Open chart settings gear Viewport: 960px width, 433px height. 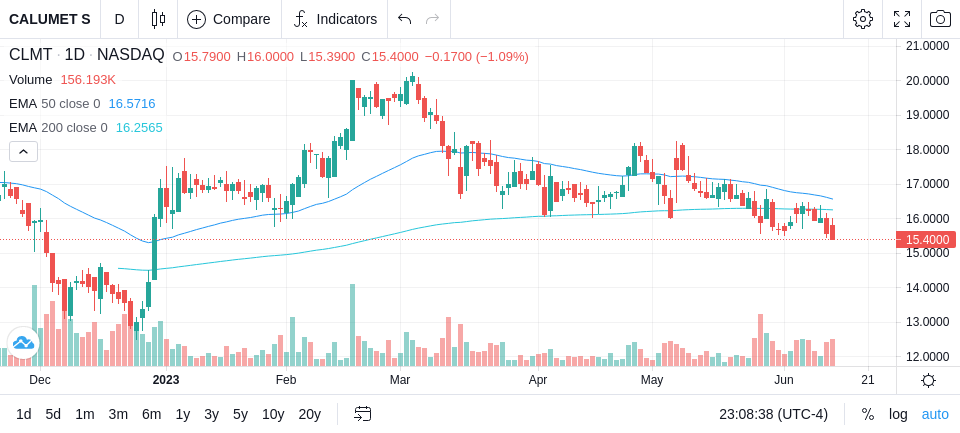pos(863,19)
